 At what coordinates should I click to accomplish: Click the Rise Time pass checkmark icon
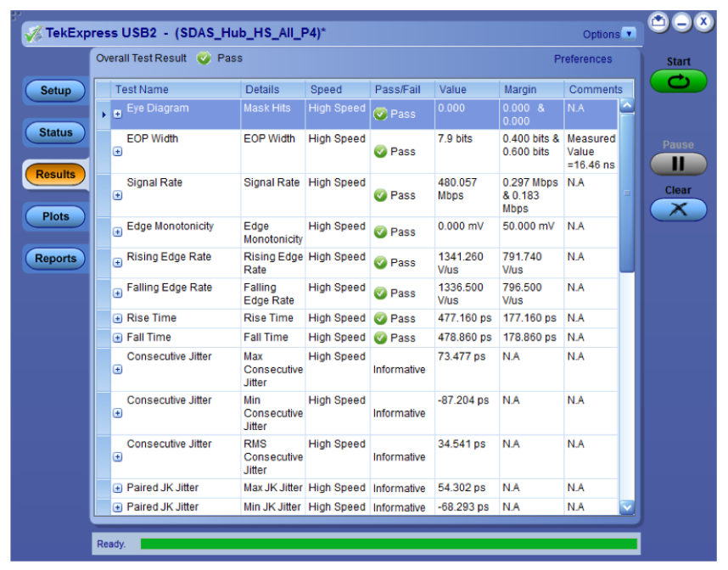click(380, 318)
